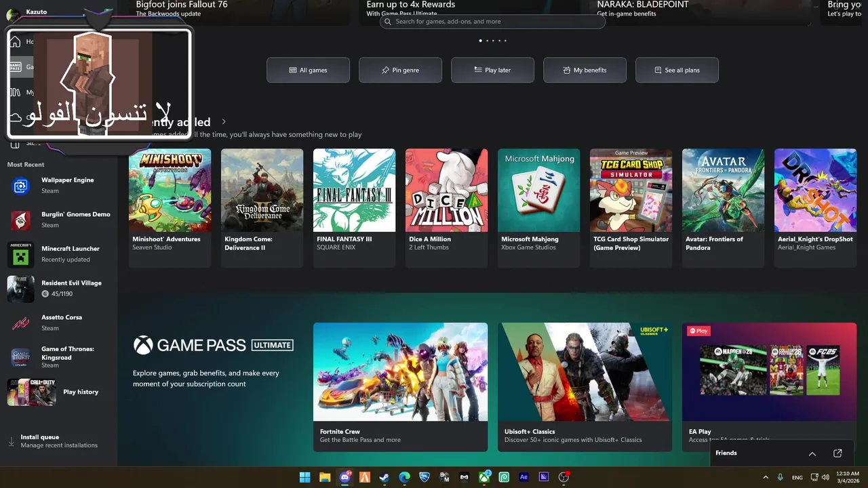Open Discord from the taskbar

pos(344,477)
